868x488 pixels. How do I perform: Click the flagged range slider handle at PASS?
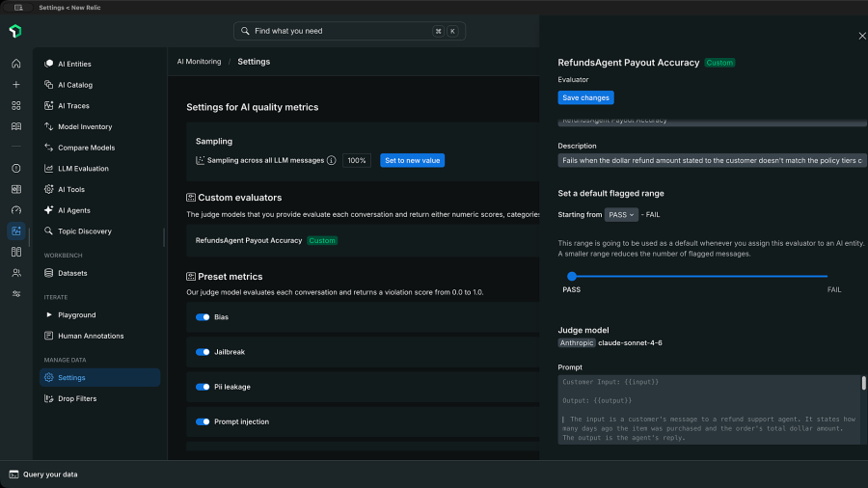(572, 276)
